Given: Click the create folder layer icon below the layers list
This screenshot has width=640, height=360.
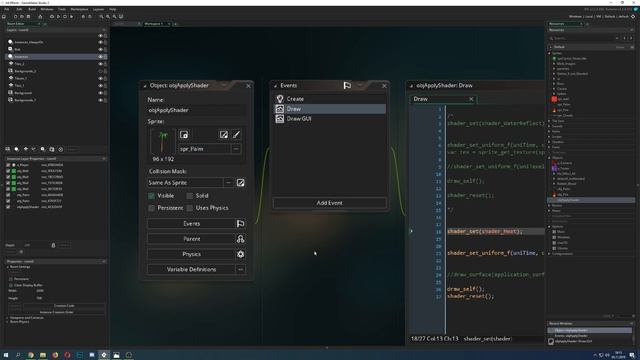Looking at the screenshot, I should (x=52, y=149).
